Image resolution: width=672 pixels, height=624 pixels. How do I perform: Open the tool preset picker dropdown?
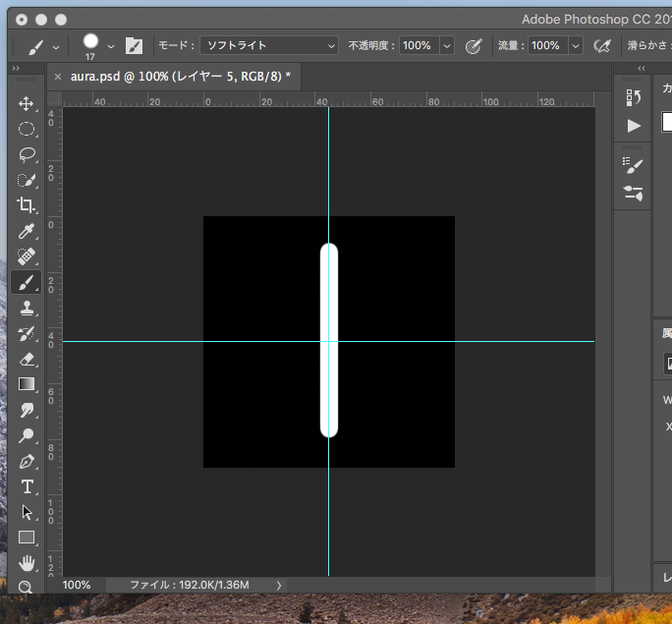(x=56, y=47)
